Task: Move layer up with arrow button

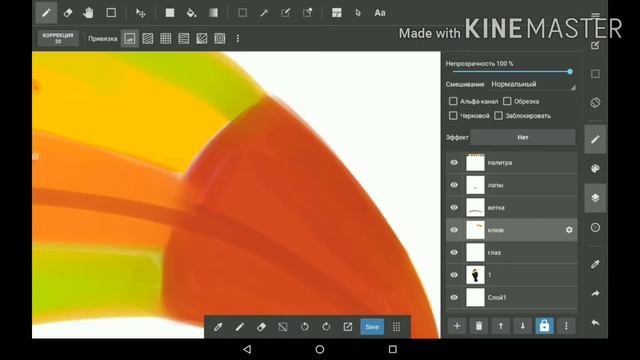Action: point(501,326)
